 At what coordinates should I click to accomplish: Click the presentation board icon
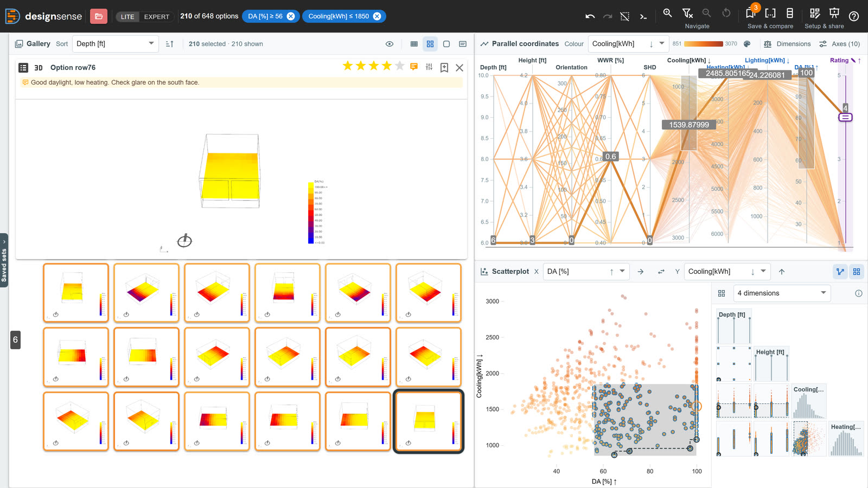coord(834,13)
